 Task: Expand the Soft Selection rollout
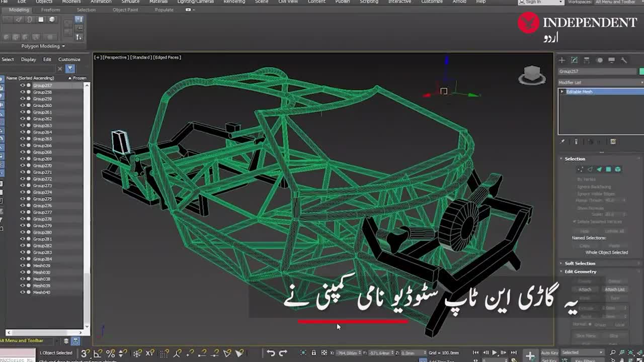(x=580, y=263)
